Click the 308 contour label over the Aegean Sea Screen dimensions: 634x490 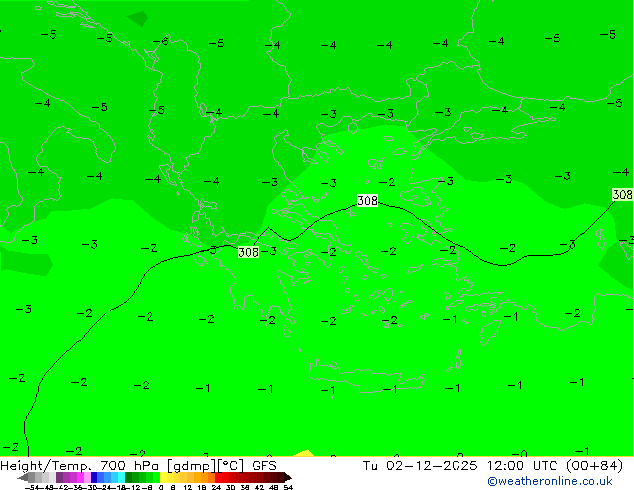[x=368, y=201]
